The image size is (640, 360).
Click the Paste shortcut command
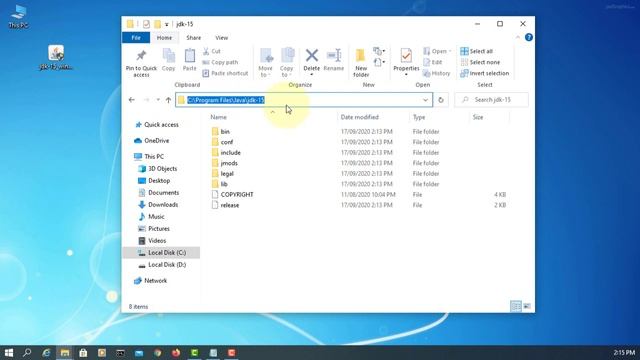(225, 73)
